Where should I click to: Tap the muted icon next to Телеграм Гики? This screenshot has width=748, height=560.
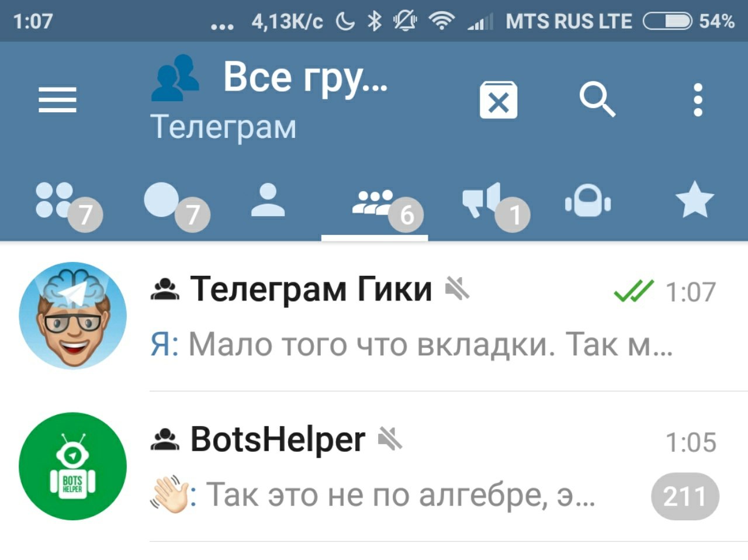tap(457, 288)
